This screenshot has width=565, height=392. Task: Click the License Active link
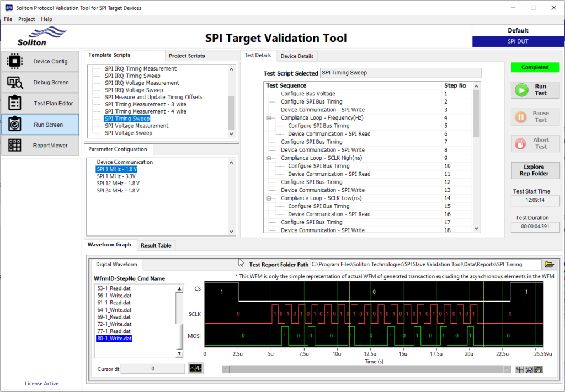(x=41, y=383)
